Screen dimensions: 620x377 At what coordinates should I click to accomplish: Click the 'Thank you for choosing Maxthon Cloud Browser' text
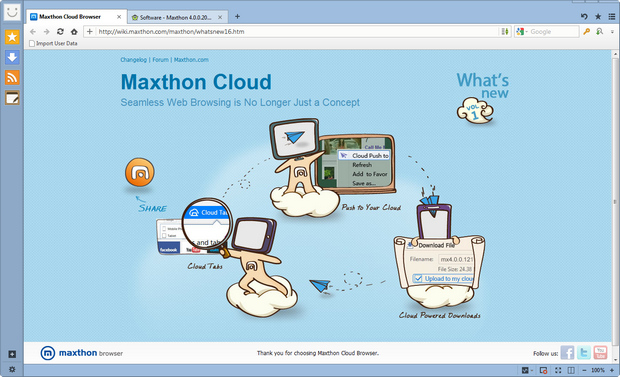point(318,353)
